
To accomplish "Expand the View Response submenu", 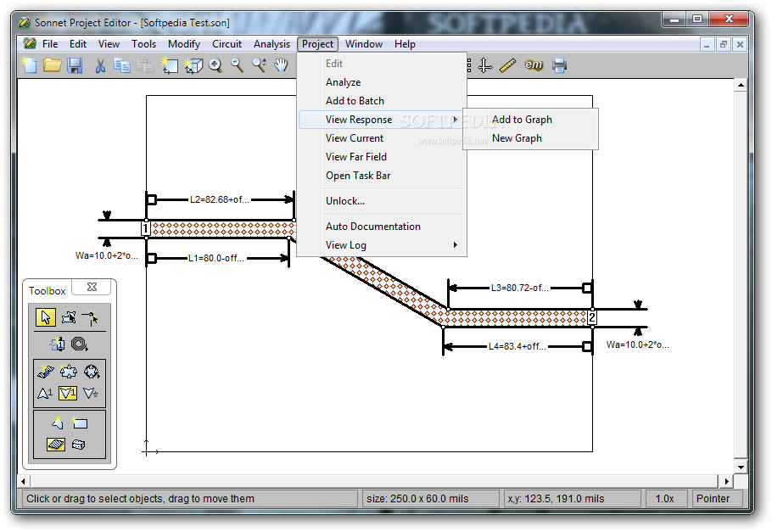I will [383, 120].
